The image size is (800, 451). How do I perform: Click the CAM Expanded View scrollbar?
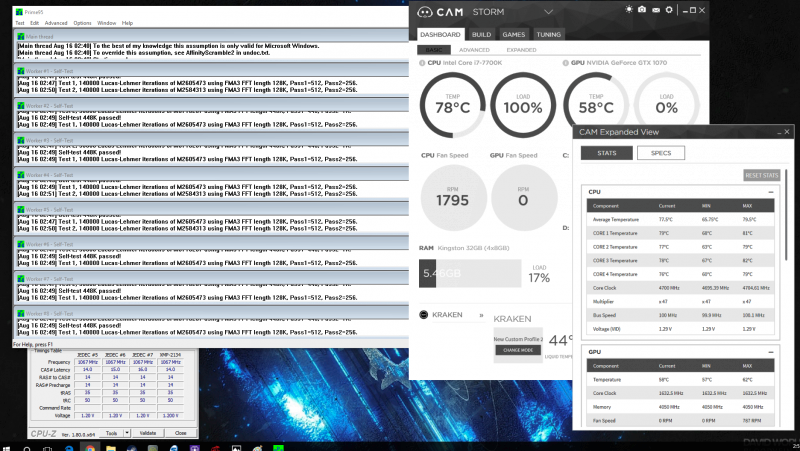pyautogui.click(x=786, y=216)
